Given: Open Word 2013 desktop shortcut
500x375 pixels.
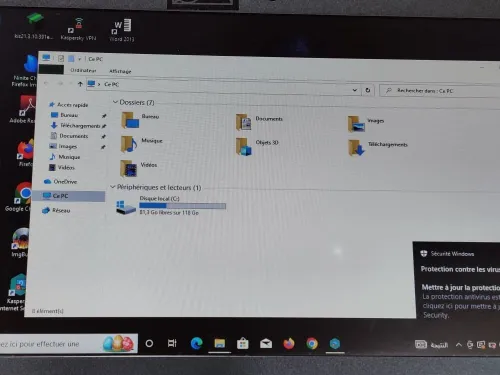Looking at the screenshot, I should pos(122,30).
